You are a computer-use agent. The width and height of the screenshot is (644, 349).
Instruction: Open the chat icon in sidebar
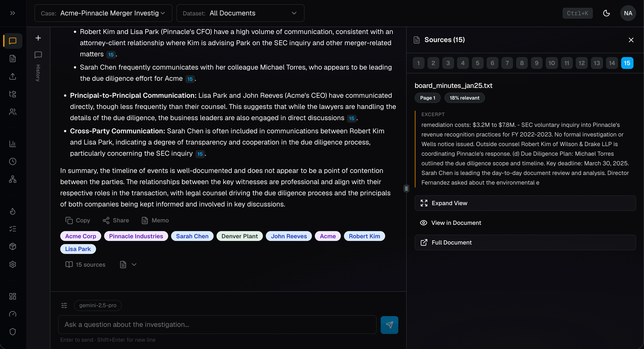click(13, 41)
